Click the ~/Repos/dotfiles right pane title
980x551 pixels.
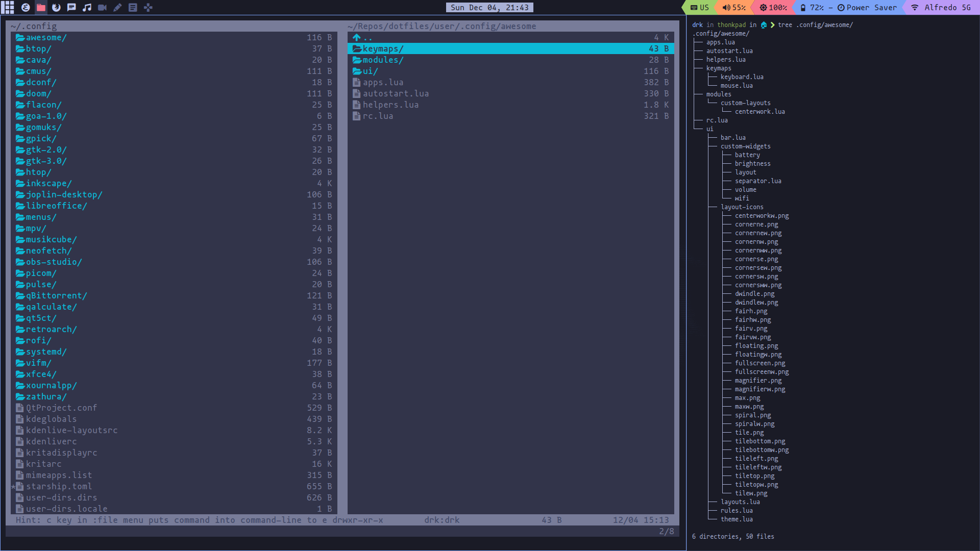pyautogui.click(x=442, y=26)
